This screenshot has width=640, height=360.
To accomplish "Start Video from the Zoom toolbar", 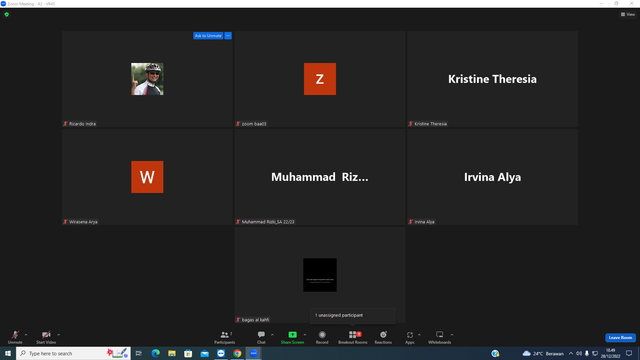I will tap(46, 337).
